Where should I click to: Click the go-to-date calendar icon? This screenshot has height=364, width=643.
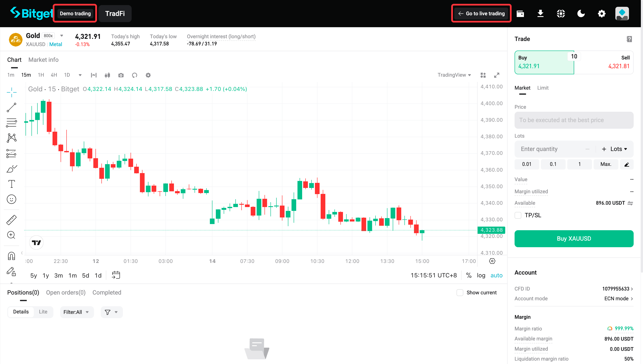(x=116, y=275)
